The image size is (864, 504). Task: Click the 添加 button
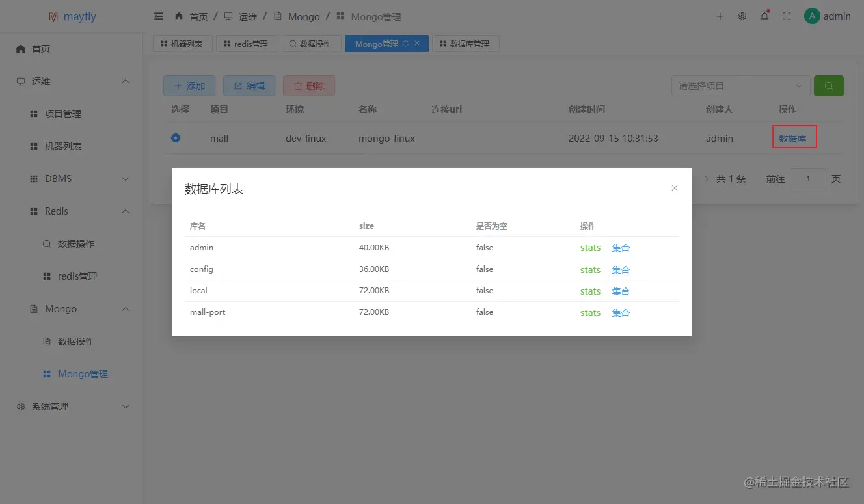click(189, 86)
